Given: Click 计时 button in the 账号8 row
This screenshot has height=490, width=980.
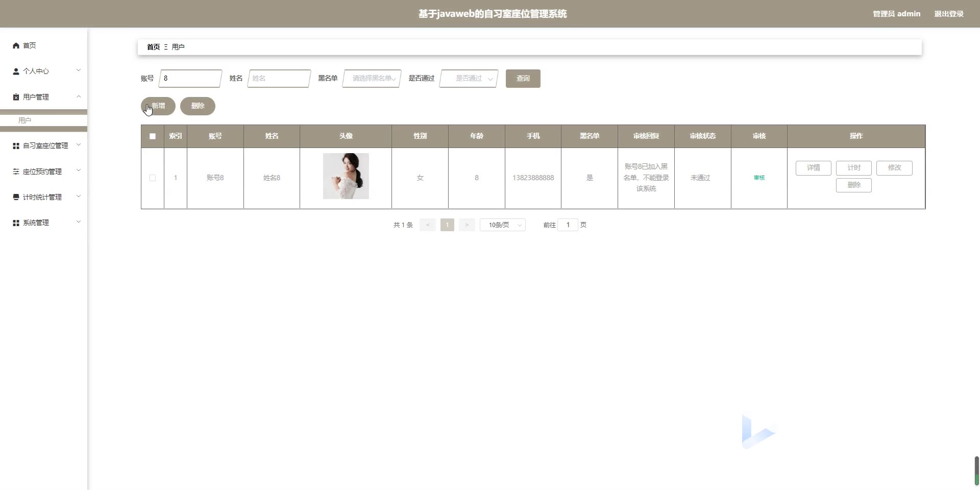Looking at the screenshot, I should [x=854, y=168].
